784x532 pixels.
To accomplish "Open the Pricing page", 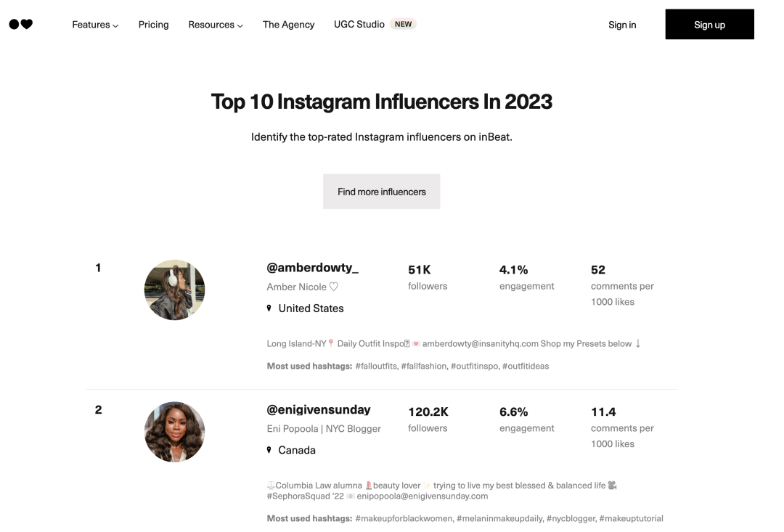I will [x=153, y=25].
